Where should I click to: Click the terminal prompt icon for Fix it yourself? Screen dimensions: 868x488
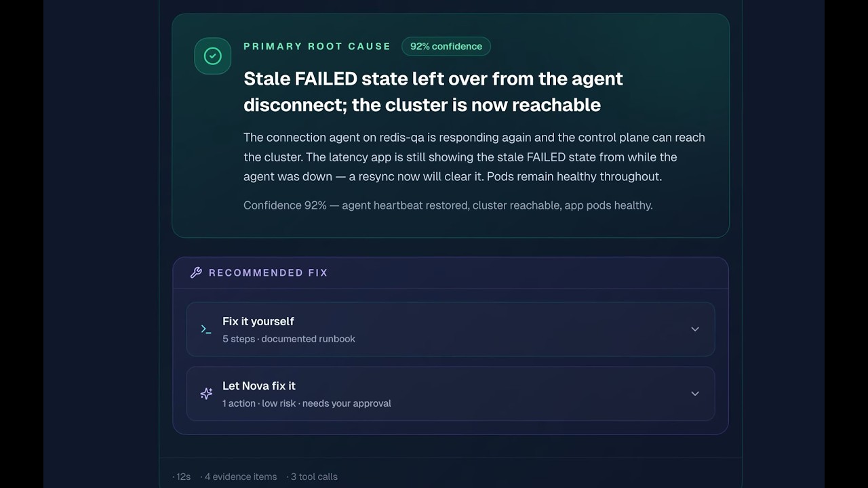pos(206,329)
